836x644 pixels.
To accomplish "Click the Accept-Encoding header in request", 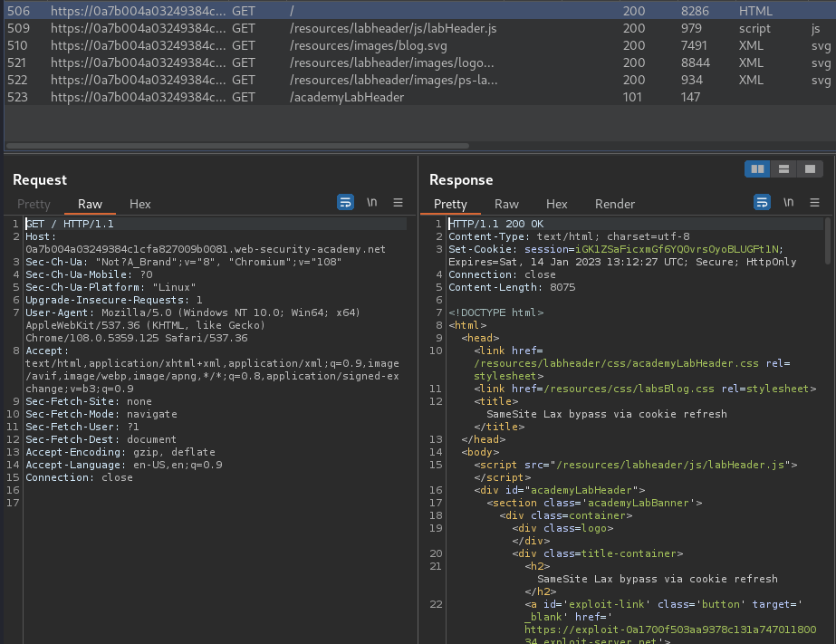I will tap(120, 452).
